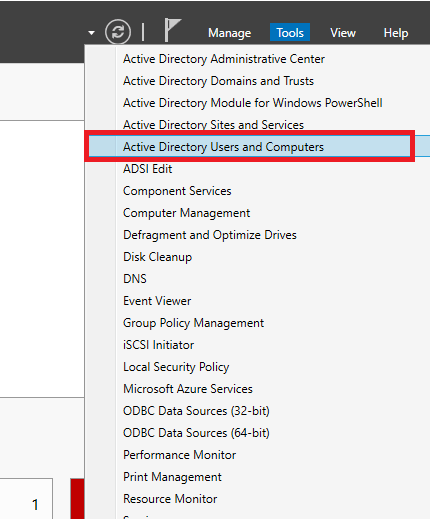
Task: Open Group Policy Management
Action: point(193,323)
